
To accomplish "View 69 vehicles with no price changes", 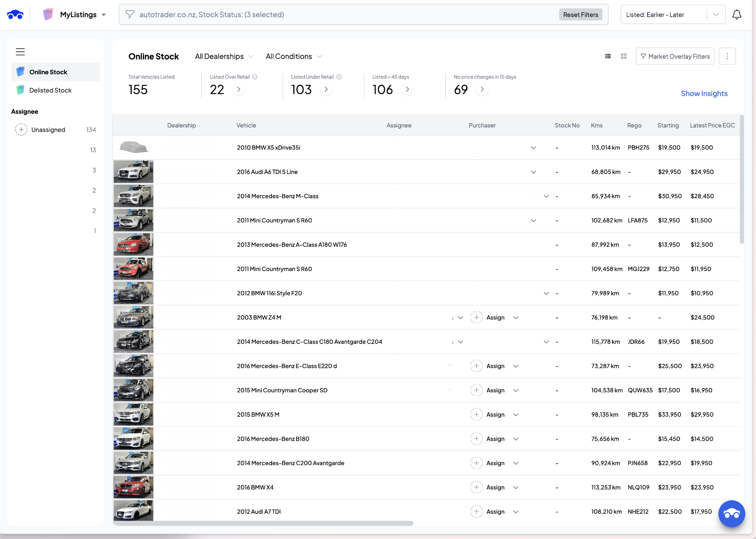I will 482,89.
